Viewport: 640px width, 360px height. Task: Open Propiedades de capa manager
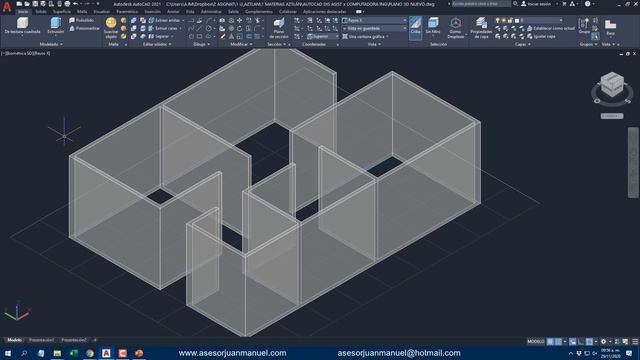tap(481, 28)
